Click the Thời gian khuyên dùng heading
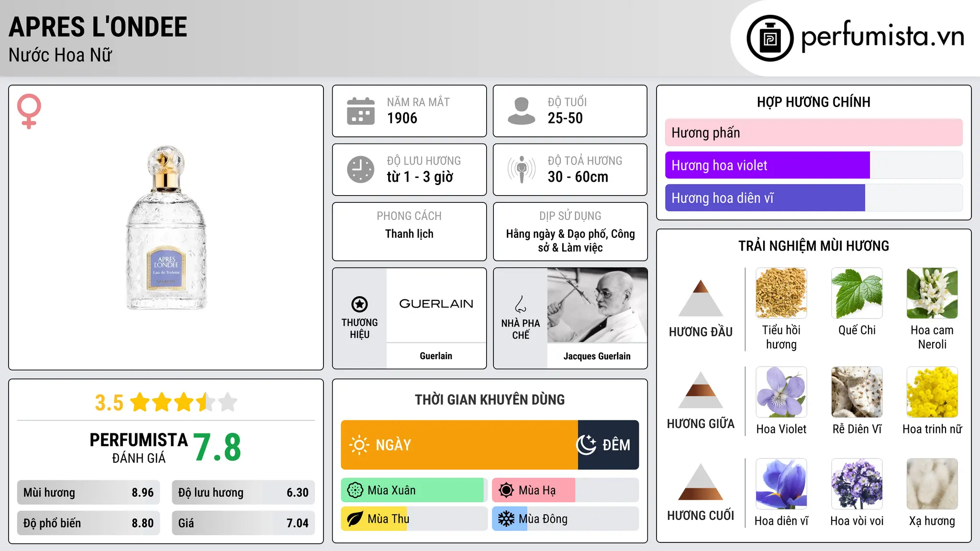Screen dimensions: 980x551 490,400
